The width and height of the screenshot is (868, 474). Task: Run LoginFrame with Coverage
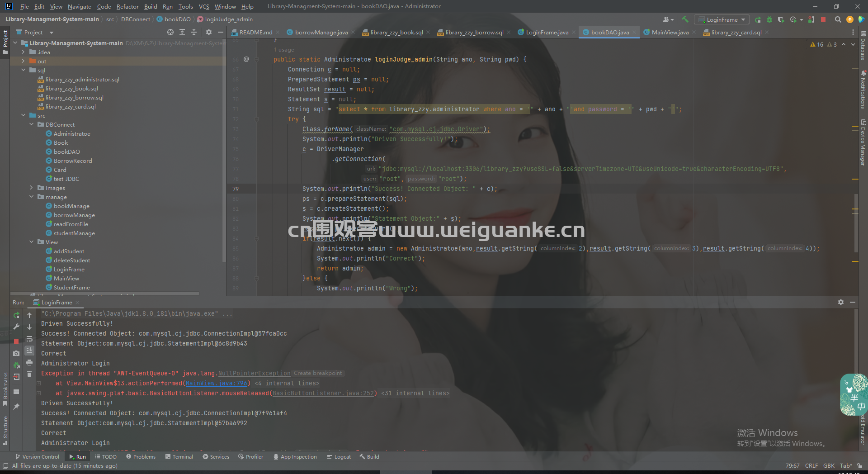pos(781,19)
